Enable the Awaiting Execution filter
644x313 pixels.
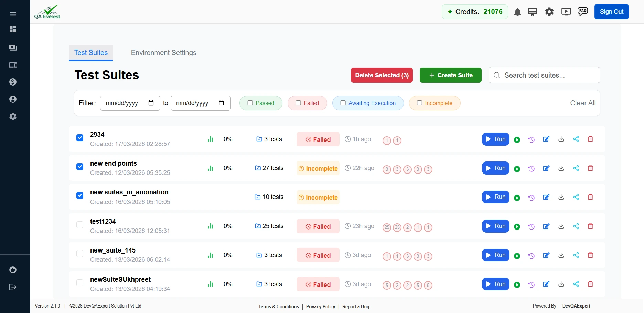(343, 103)
